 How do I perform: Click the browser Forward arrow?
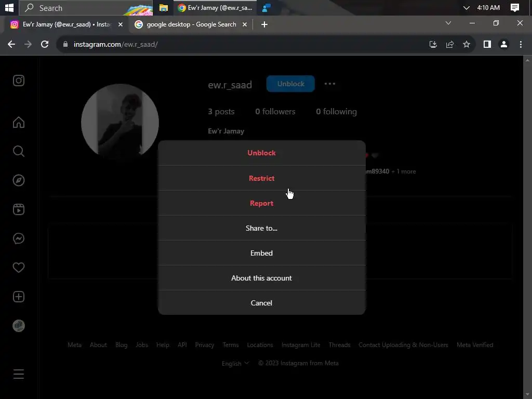28,45
